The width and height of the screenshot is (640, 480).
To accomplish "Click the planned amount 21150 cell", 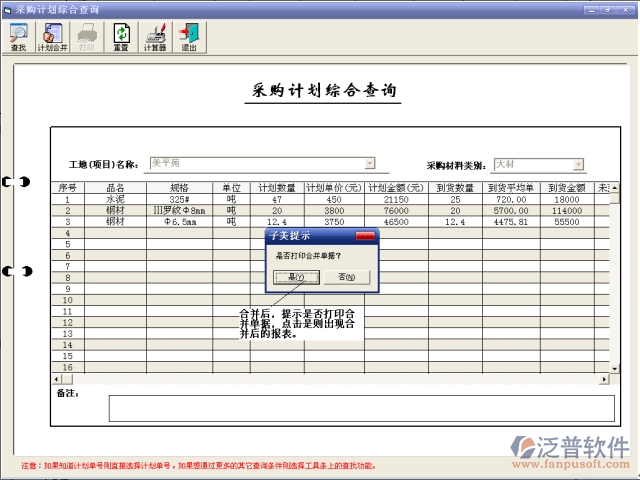I will [x=396, y=199].
